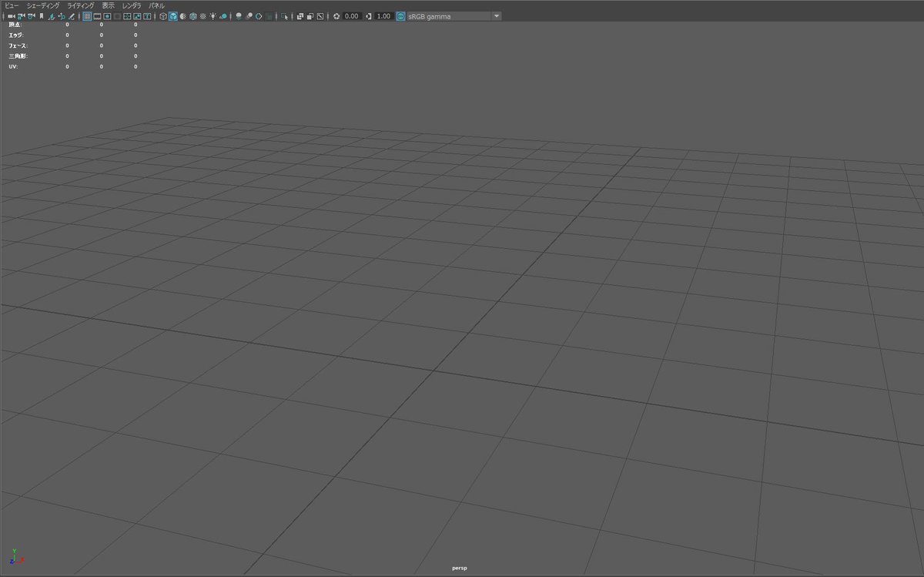Screen dimensions: 924x577
Task: Click the gamma field showing 1.00
Action: [x=383, y=16]
